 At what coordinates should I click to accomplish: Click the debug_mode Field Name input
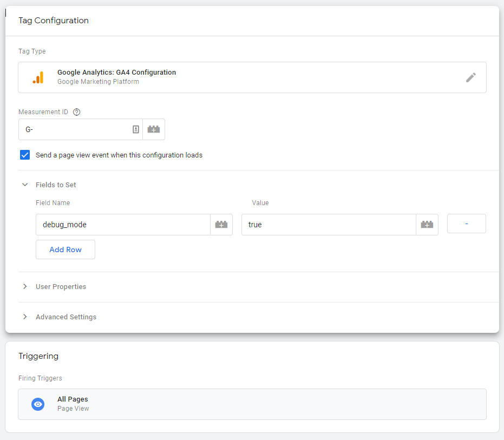coord(122,225)
